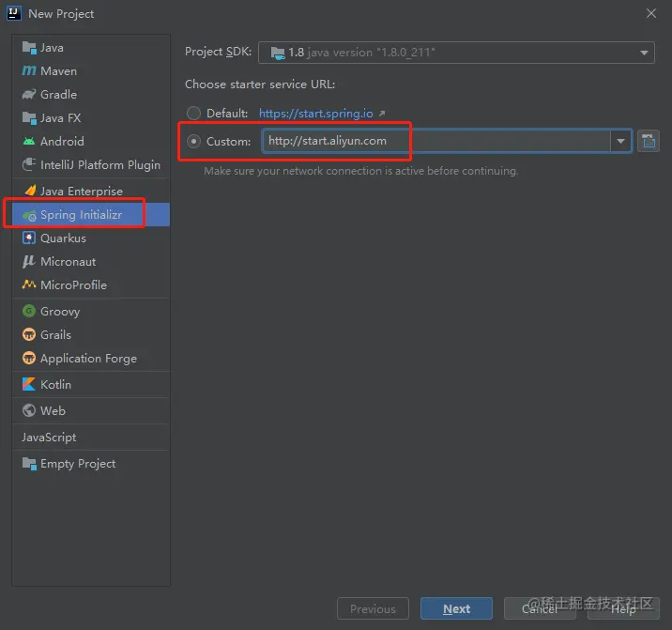Pick the Gradle elephant icon

[x=29, y=94]
